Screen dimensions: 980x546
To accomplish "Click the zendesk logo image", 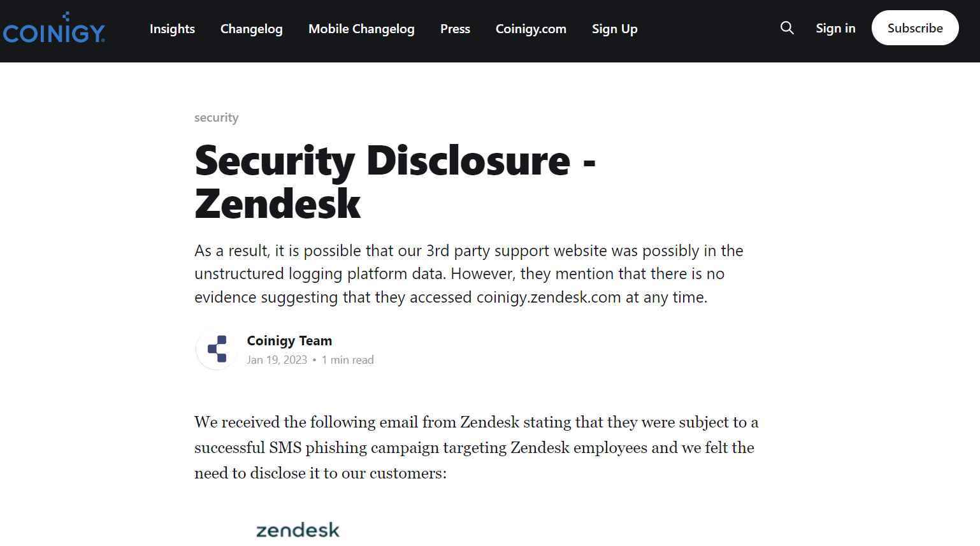I will coord(298,530).
